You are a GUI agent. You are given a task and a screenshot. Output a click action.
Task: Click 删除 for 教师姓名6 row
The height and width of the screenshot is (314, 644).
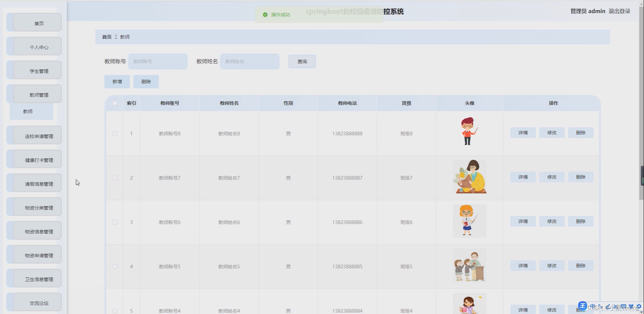581,221
